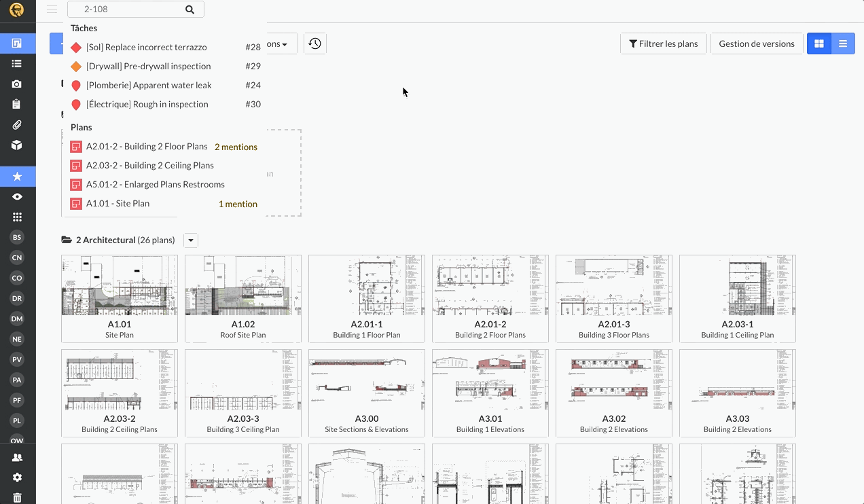Open search result A1.01 - Site Plan
This screenshot has width=864, height=504.
pyautogui.click(x=166, y=204)
